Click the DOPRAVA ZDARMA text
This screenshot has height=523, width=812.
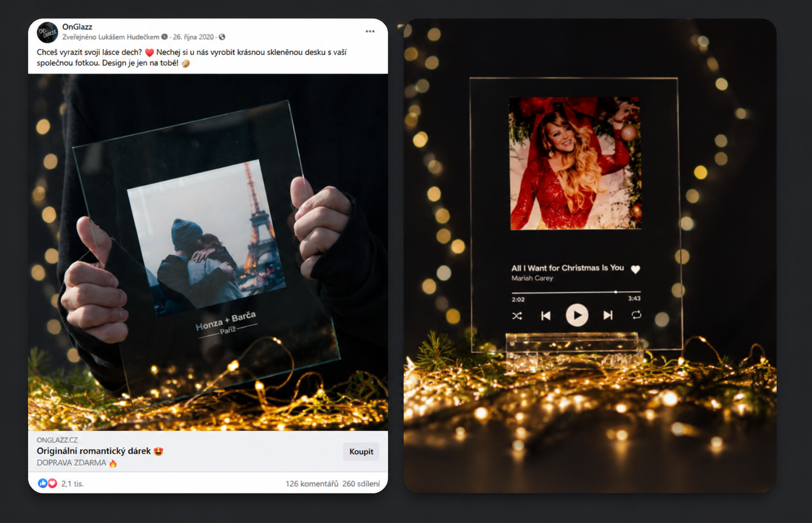(71, 463)
